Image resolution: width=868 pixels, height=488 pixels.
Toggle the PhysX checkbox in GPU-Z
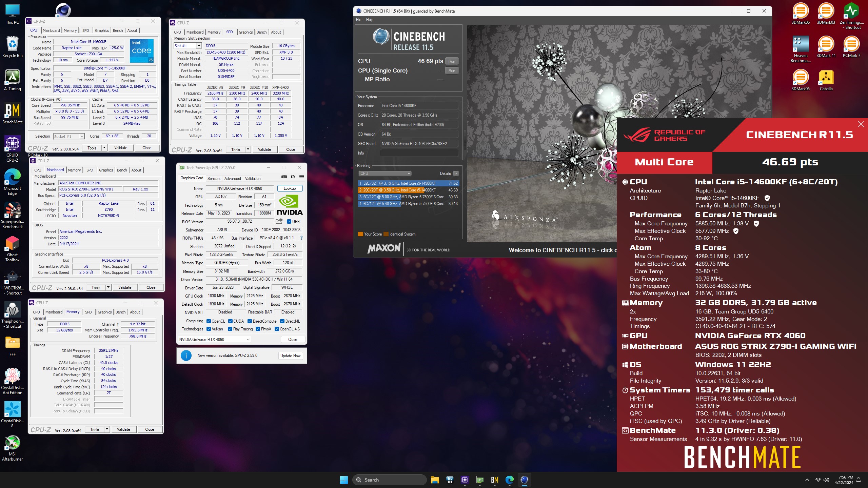(258, 329)
